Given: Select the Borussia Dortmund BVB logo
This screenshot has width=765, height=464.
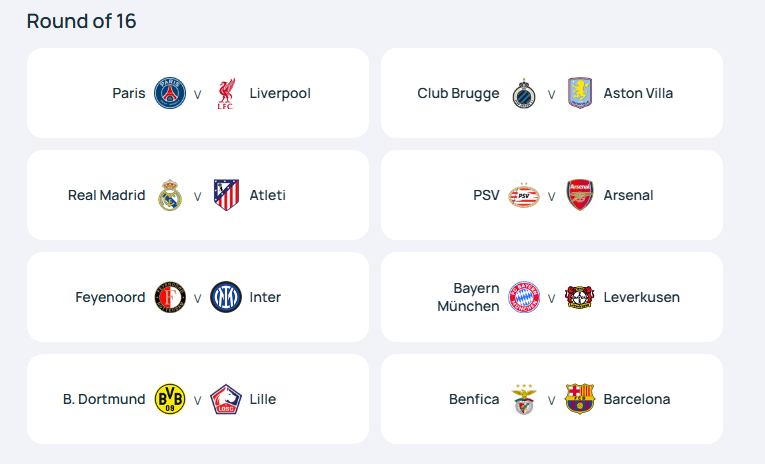Looking at the screenshot, I should (x=170, y=399).
